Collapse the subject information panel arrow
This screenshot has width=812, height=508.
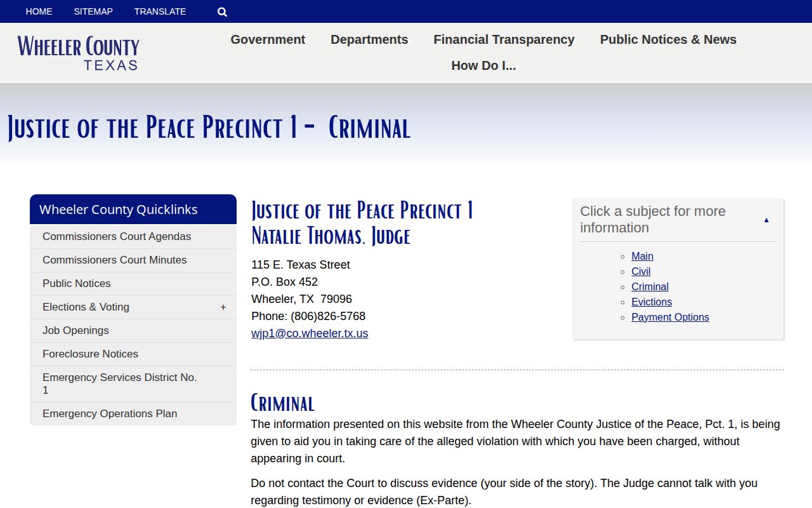click(766, 220)
